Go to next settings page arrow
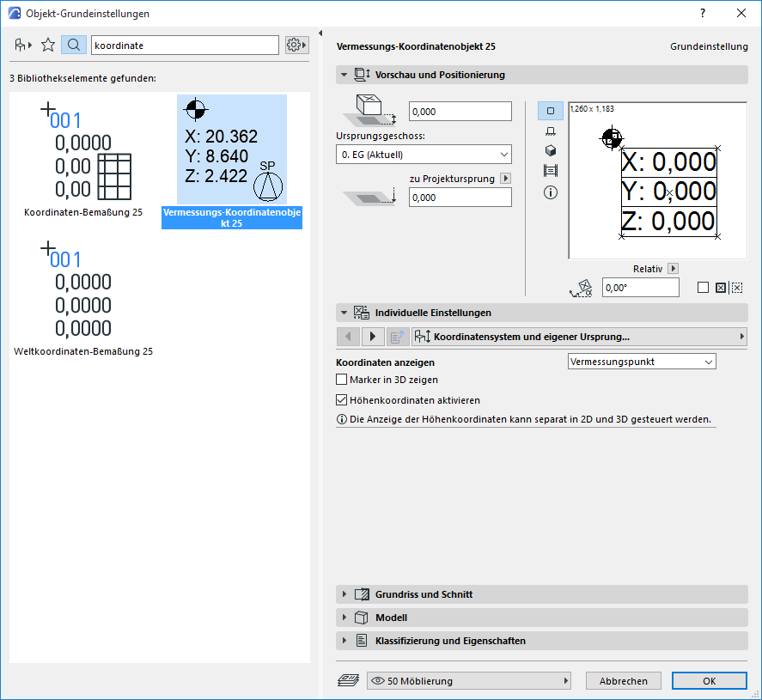 tap(373, 336)
